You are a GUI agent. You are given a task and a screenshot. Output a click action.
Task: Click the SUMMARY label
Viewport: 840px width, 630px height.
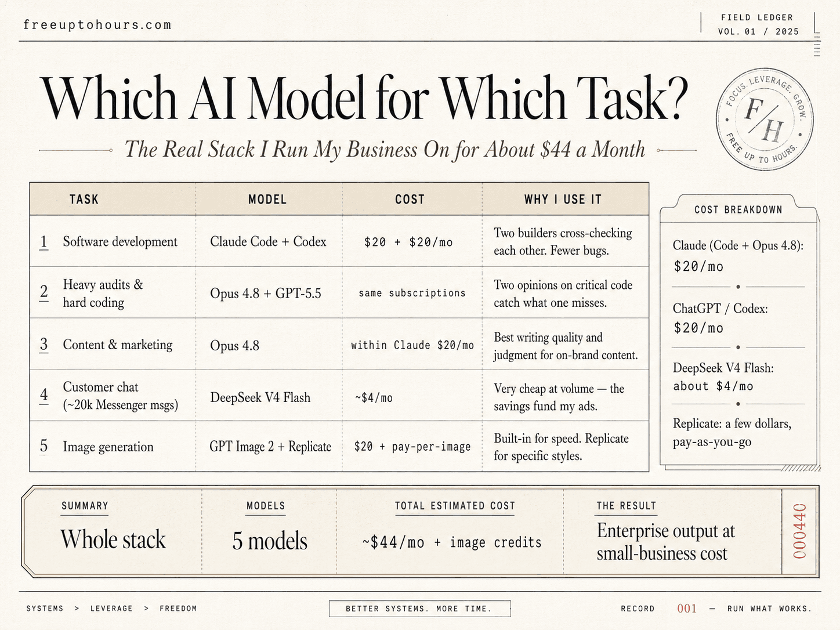(x=85, y=506)
